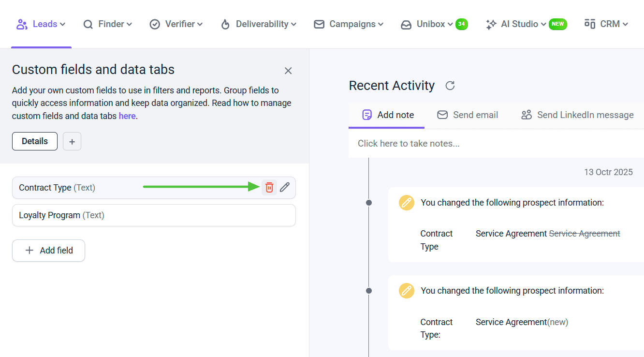Click the second yellow pencil activity icon
Screen dimensions: 644x357
406,291
